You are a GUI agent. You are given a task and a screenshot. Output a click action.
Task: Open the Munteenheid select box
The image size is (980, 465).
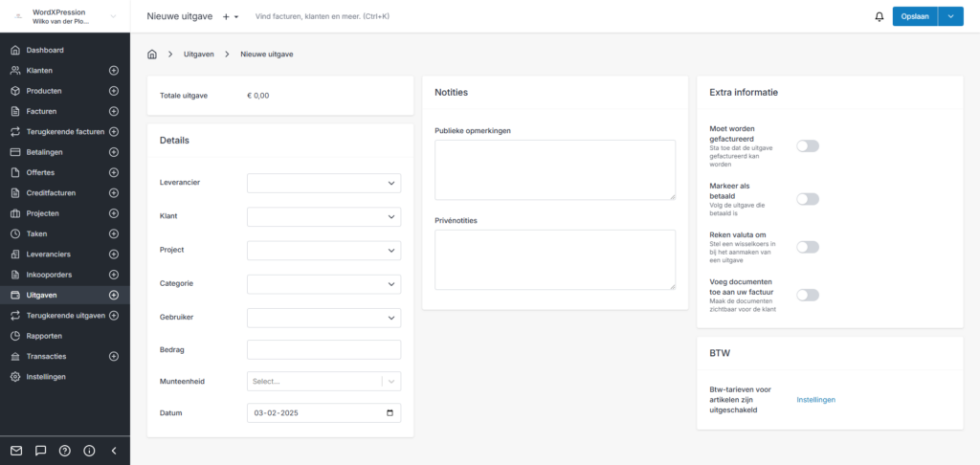point(323,381)
